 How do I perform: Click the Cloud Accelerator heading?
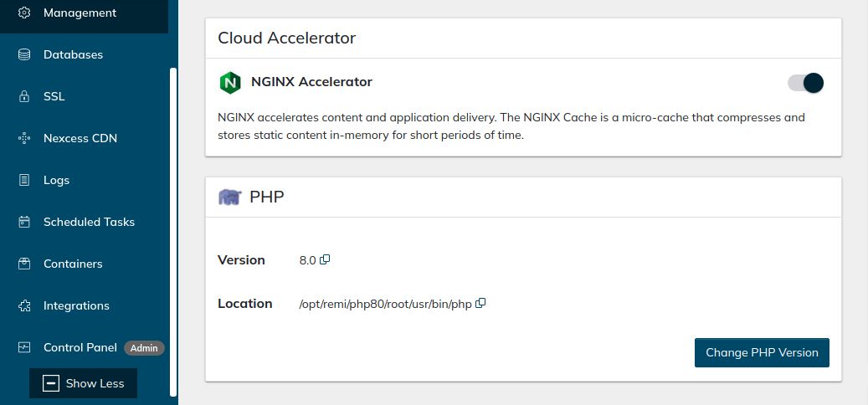click(287, 38)
